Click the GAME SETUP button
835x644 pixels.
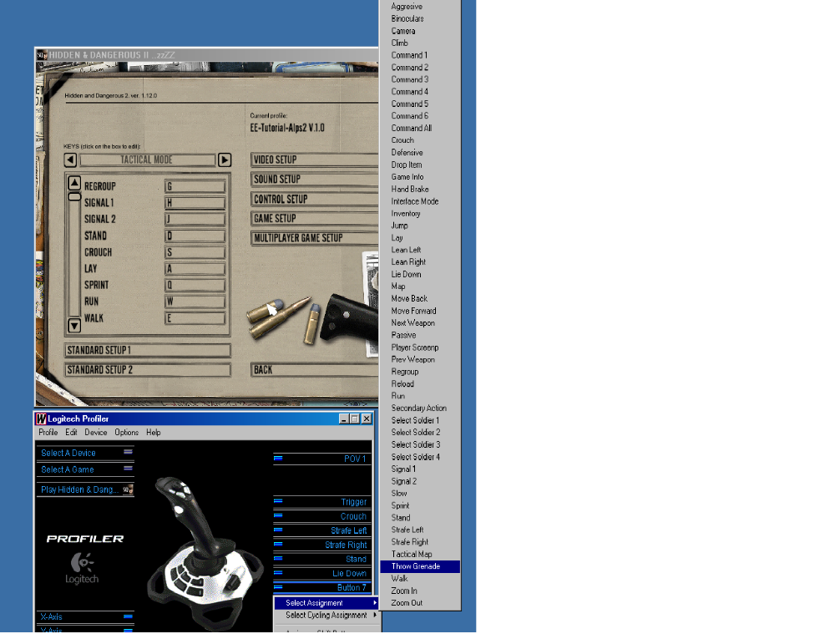click(x=314, y=218)
